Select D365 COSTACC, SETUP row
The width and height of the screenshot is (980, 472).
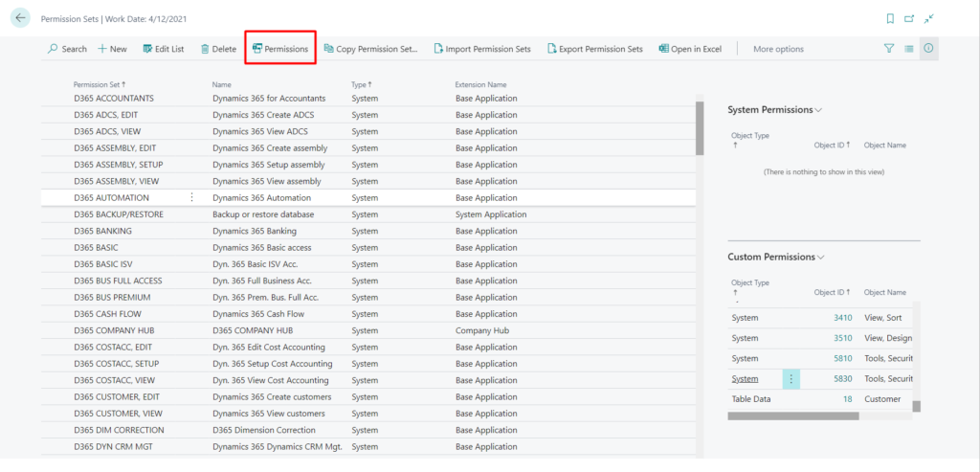tap(368, 363)
